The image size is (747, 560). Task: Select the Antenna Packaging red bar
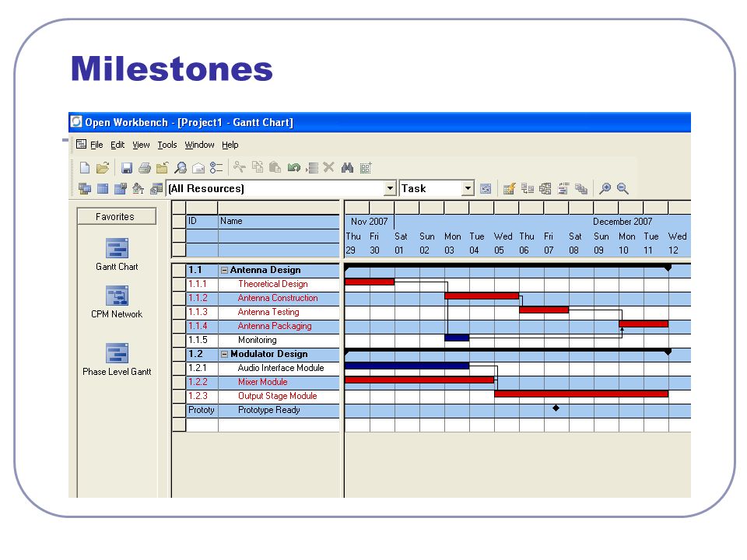[x=644, y=324]
